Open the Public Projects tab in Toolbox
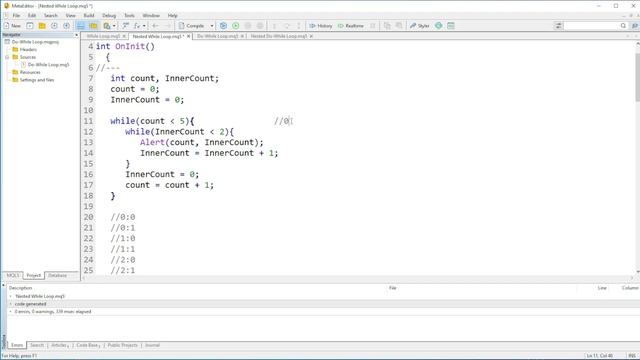Screen dimensions: 640x360 pyautogui.click(x=122, y=345)
